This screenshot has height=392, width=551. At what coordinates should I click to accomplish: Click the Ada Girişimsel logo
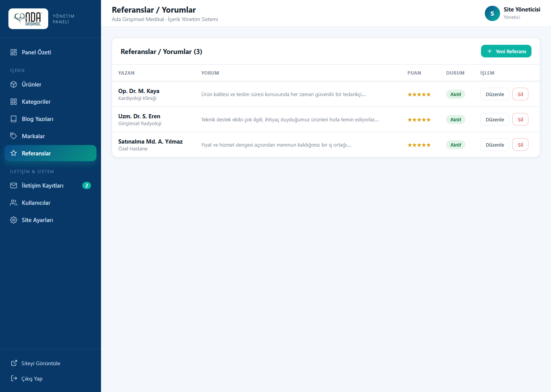click(28, 19)
